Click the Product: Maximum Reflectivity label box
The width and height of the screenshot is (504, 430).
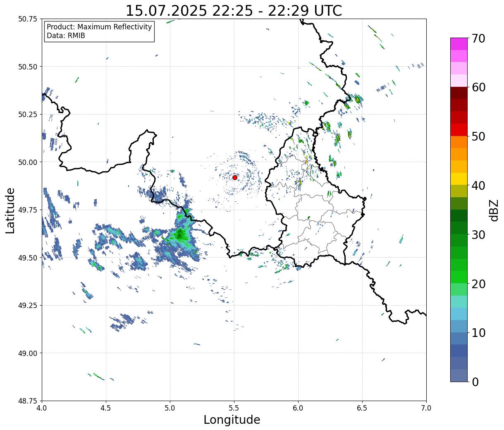coord(99,31)
